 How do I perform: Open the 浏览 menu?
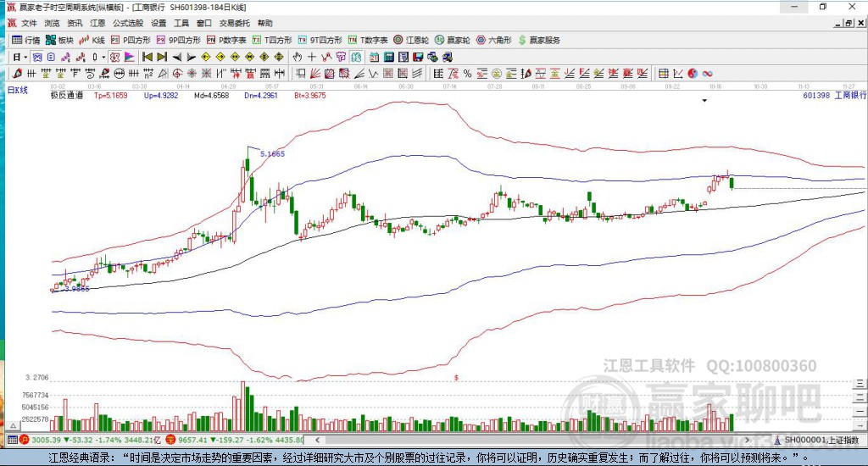pyautogui.click(x=52, y=23)
